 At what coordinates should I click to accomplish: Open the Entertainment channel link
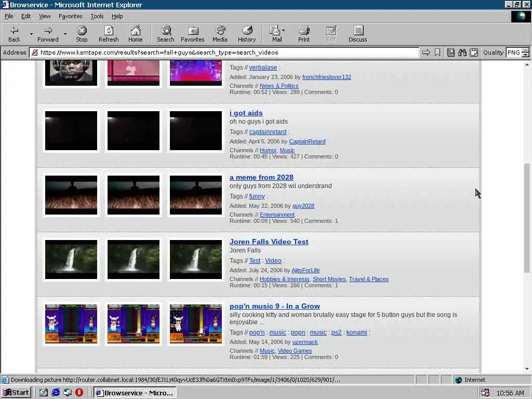[277, 215]
